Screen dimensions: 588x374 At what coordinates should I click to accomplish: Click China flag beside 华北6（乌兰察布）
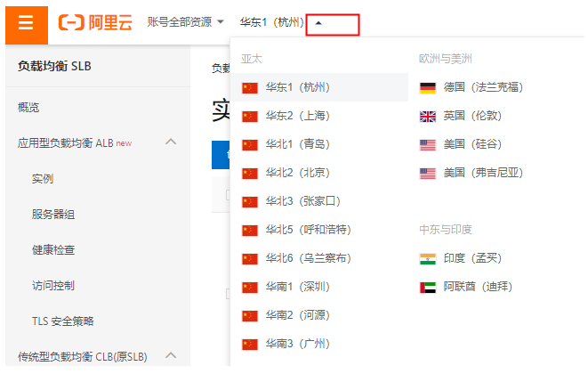pos(250,259)
